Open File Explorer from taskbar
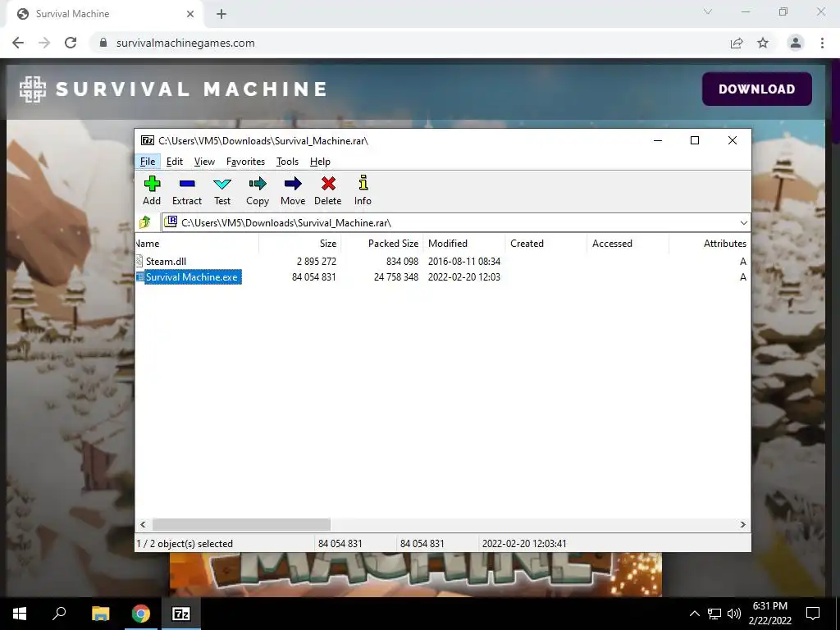This screenshot has height=630, width=840. 100,614
